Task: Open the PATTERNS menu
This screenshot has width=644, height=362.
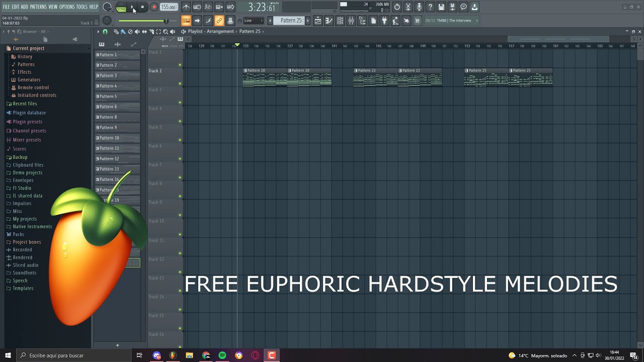Action: tap(38, 7)
